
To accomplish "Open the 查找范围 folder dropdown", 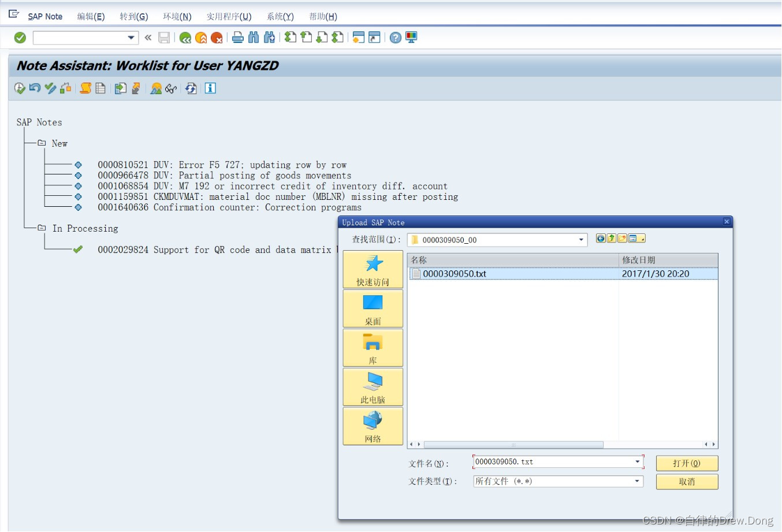I will [581, 240].
